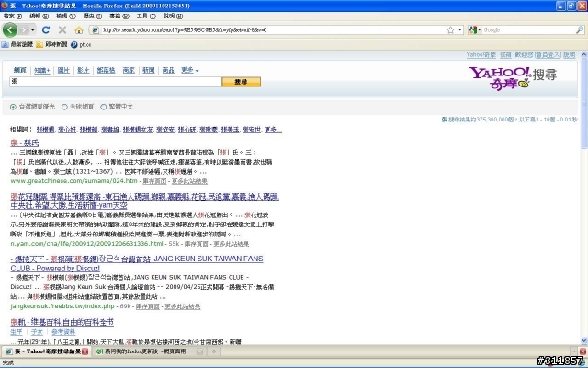This screenshot has width=588, height=368.
Task: Open the 信箱 mail link
Action: (x=505, y=55)
